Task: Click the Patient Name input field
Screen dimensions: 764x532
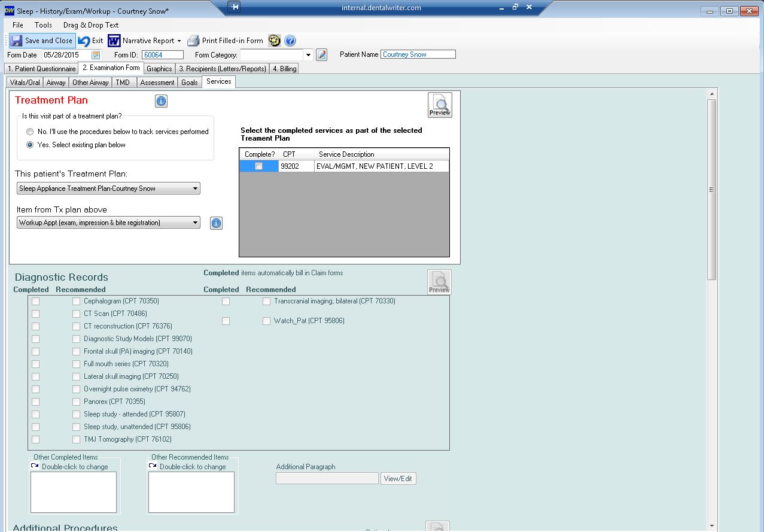Action: point(418,54)
